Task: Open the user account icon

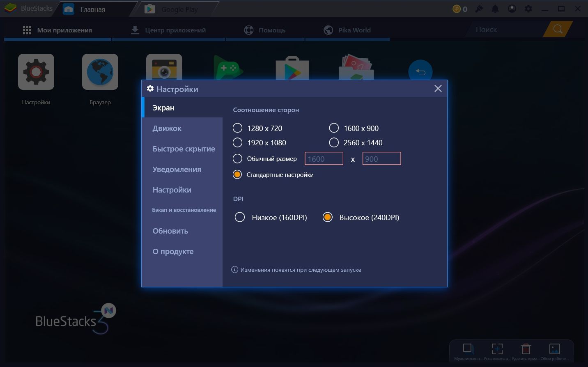Action: tap(512, 9)
